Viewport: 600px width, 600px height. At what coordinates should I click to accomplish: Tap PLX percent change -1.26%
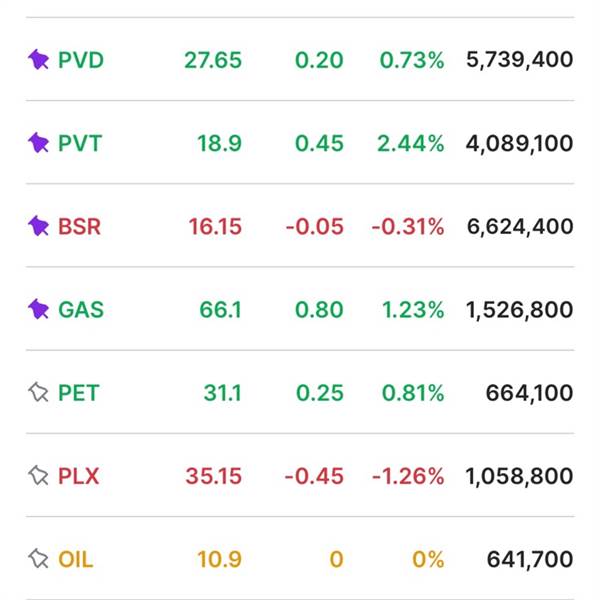(407, 476)
